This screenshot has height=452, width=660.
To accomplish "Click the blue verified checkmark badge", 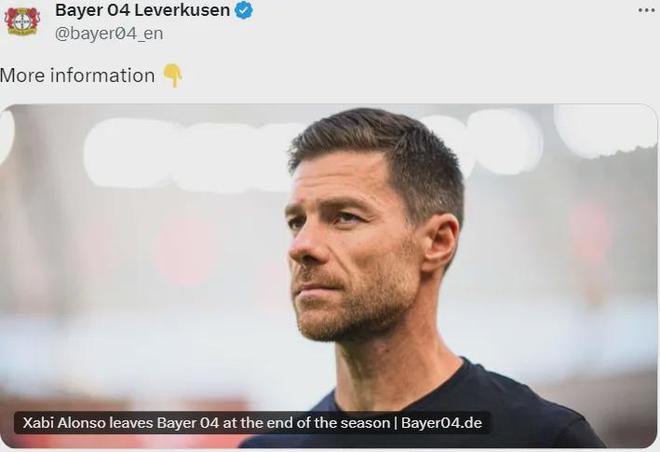I will [244, 11].
